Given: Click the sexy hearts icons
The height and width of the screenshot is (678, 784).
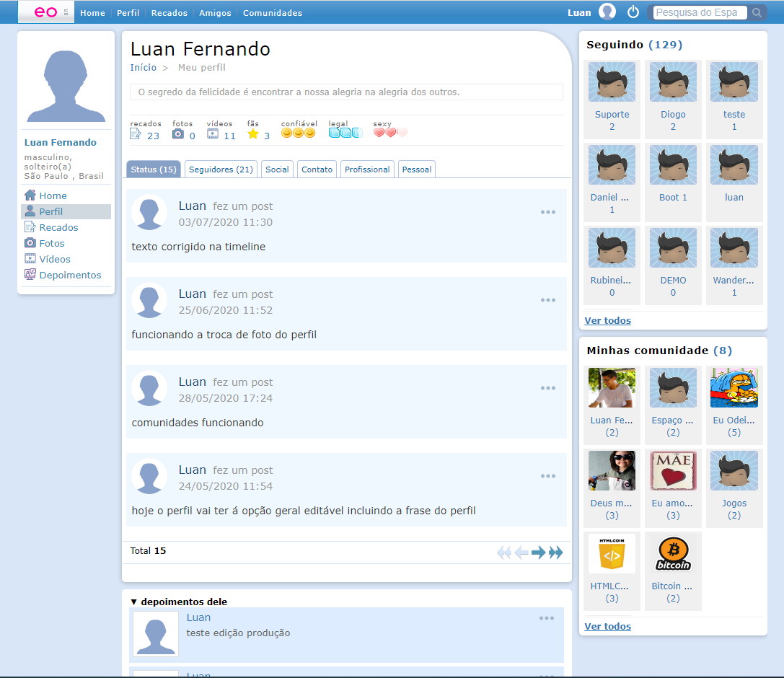Looking at the screenshot, I should 390,133.
